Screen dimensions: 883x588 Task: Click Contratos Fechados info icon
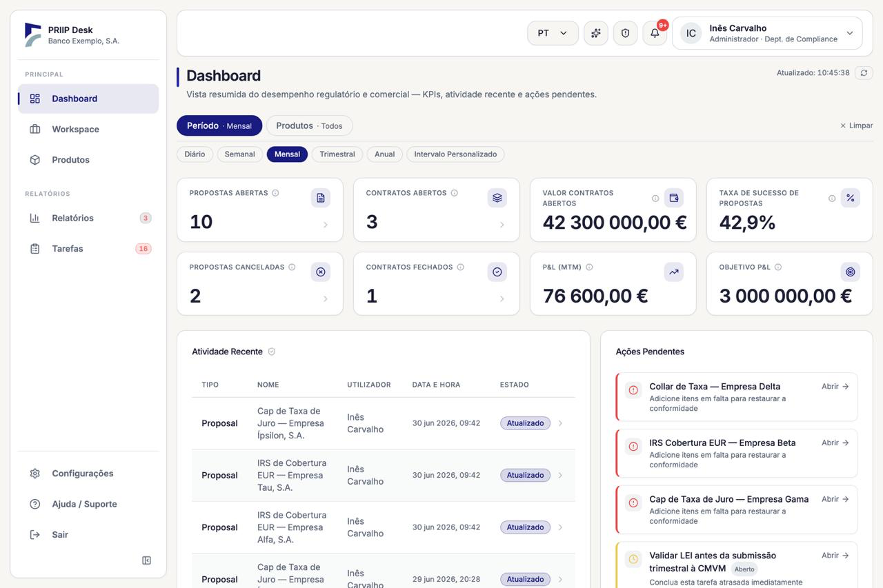[x=460, y=267]
